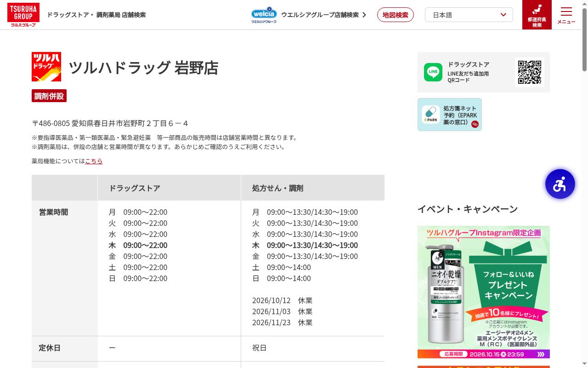Open the hamburger メニュー icon
The height and width of the screenshot is (368, 588).
[x=566, y=15]
